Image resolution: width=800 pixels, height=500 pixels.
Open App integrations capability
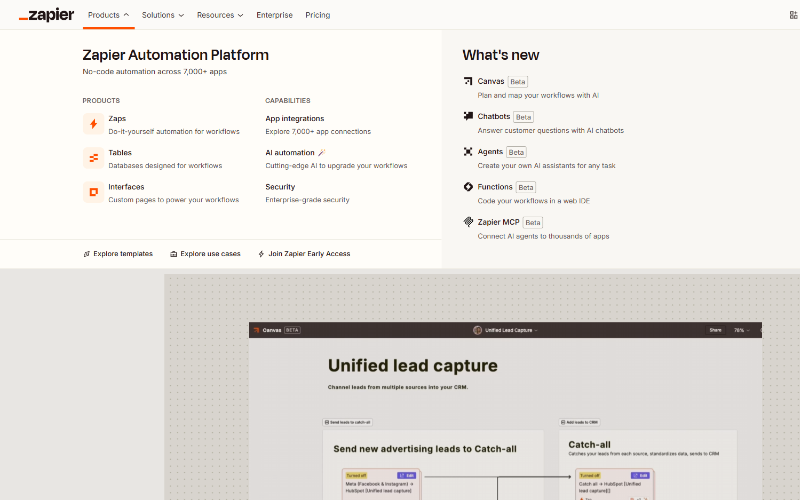pos(295,118)
